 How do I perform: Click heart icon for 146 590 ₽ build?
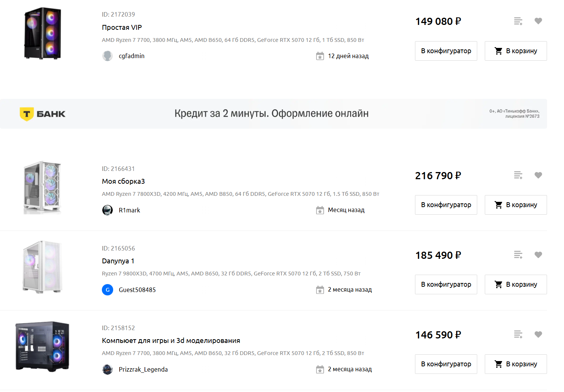538,334
